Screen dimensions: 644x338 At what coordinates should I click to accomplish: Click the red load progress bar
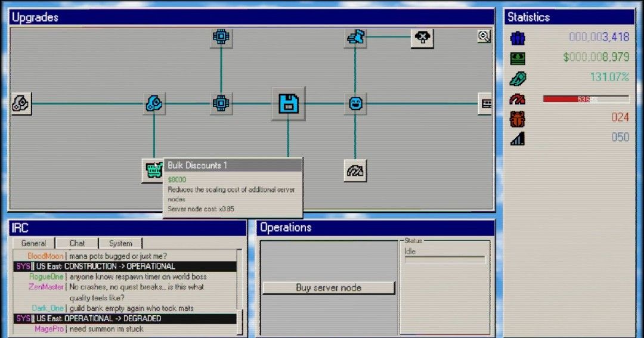coord(586,99)
